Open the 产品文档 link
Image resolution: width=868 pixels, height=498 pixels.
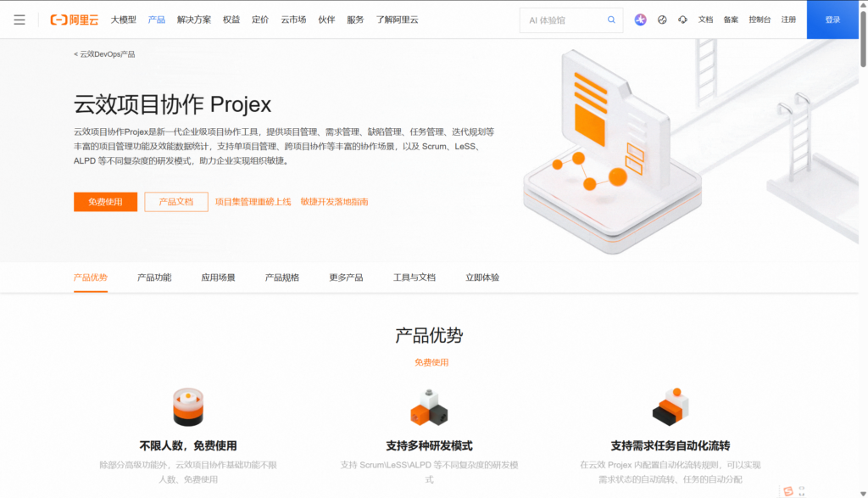tap(175, 202)
